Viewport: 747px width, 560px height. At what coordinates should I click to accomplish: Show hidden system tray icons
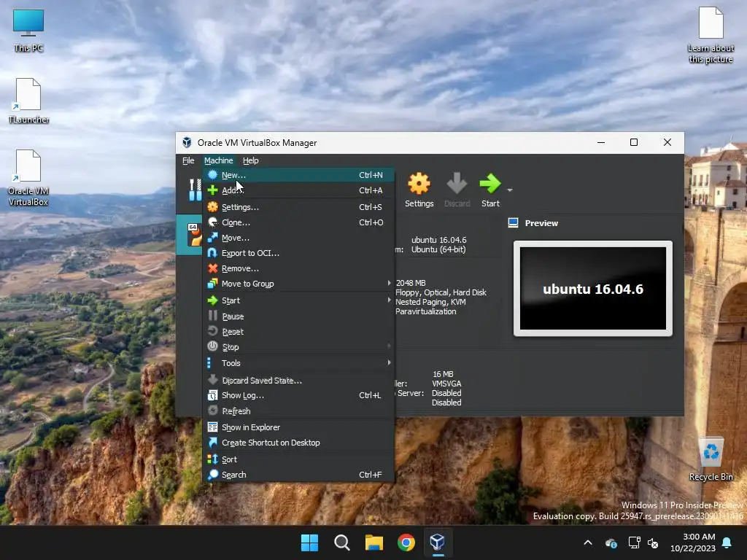(588, 542)
